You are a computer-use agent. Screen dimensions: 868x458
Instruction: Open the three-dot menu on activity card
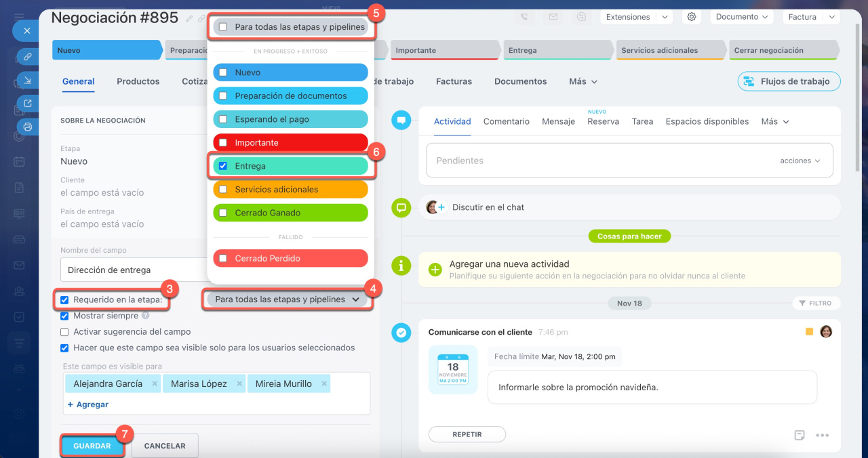click(822, 435)
